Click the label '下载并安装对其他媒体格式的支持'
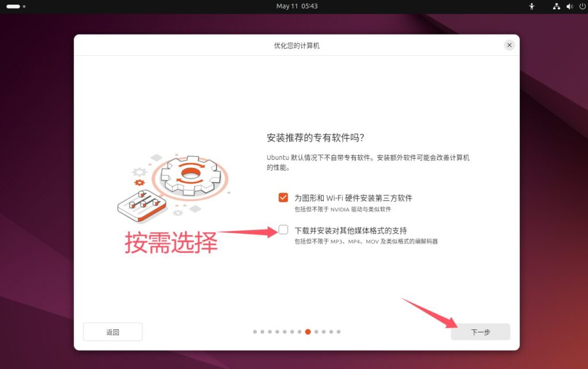 pos(350,230)
